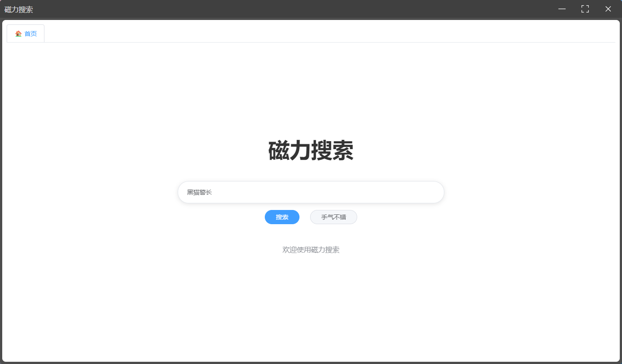622x364 pixels.
Task: Click the blue 搜索 button
Action: coord(282,217)
